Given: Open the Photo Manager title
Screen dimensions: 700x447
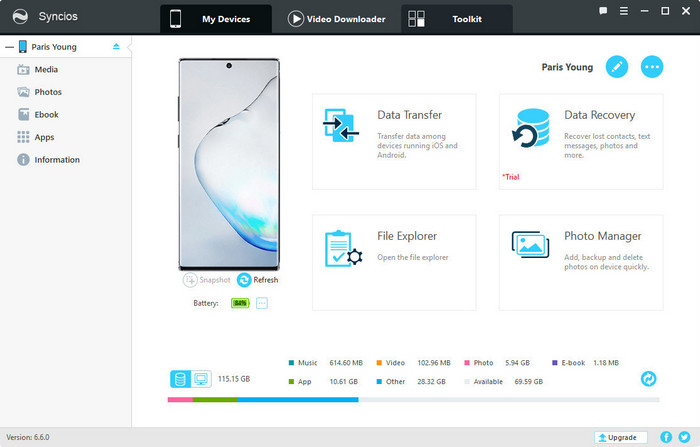Looking at the screenshot, I should click(603, 236).
